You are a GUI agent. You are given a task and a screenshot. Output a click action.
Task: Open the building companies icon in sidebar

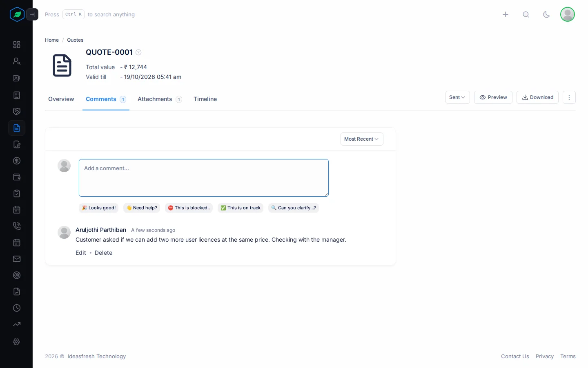tap(17, 95)
